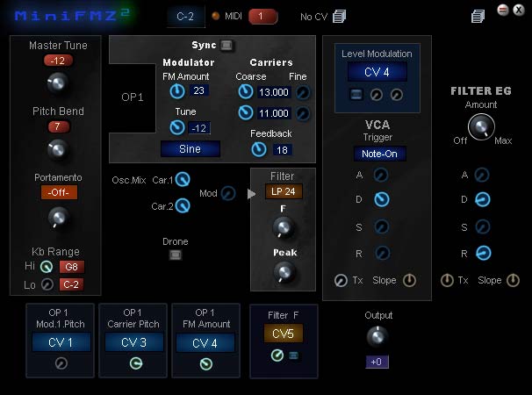The width and height of the screenshot is (532, 395).
Task: Click the Filter EG Attack (A) knob
Action: 482,175
